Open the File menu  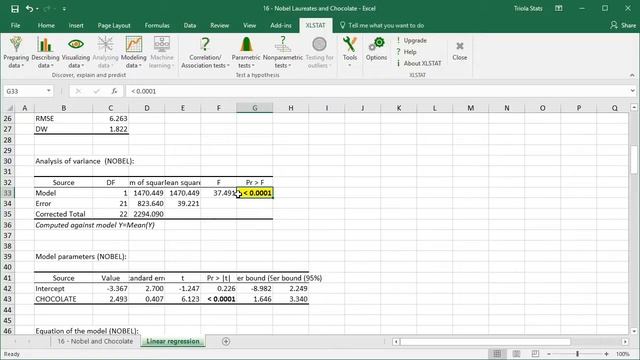click(16, 25)
